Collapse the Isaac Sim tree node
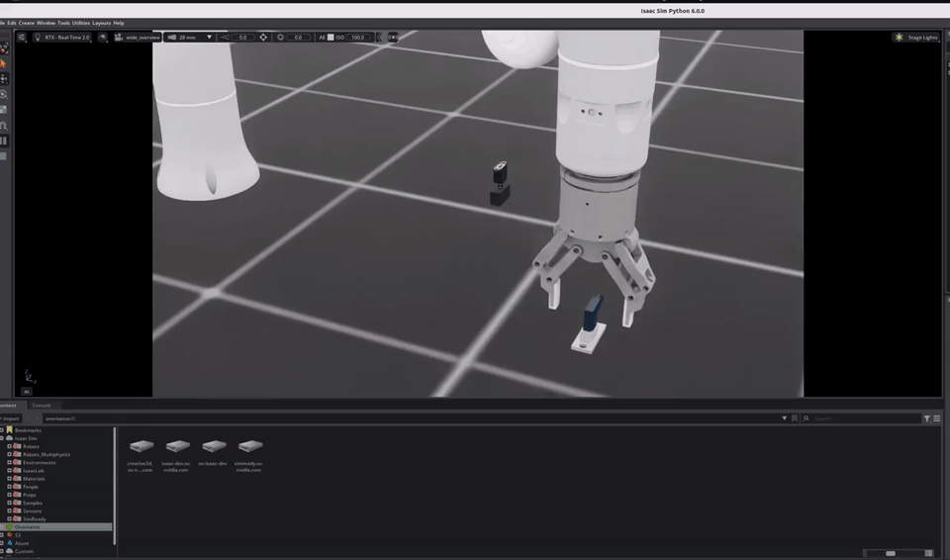This screenshot has height=560, width=950. (2, 438)
